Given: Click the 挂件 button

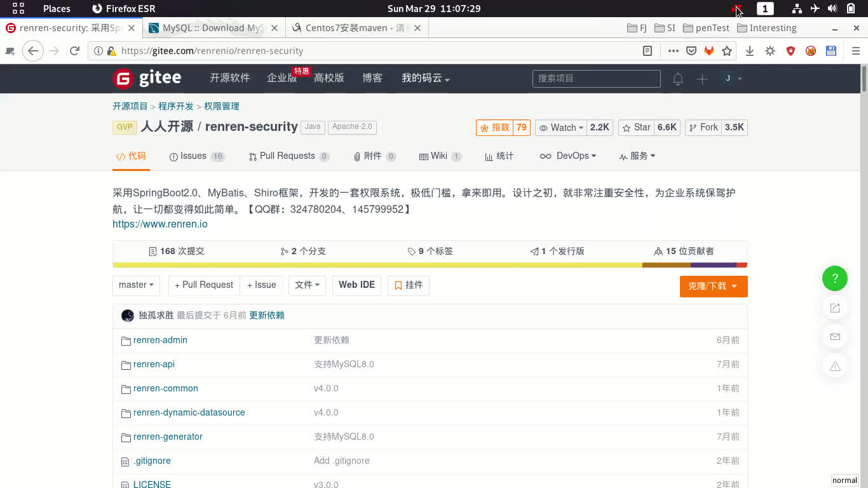Looking at the screenshot, I should click(409, 285).
